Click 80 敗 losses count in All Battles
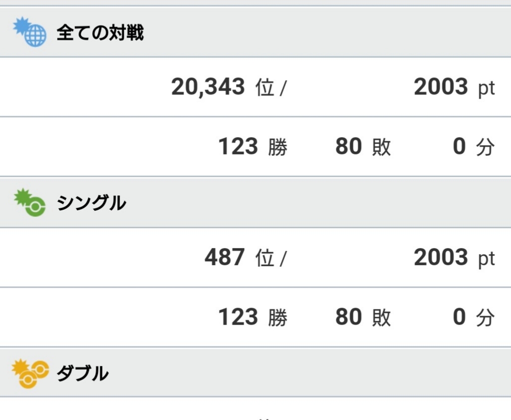Viewport: 511px width, 420px height. click(363, 147)
